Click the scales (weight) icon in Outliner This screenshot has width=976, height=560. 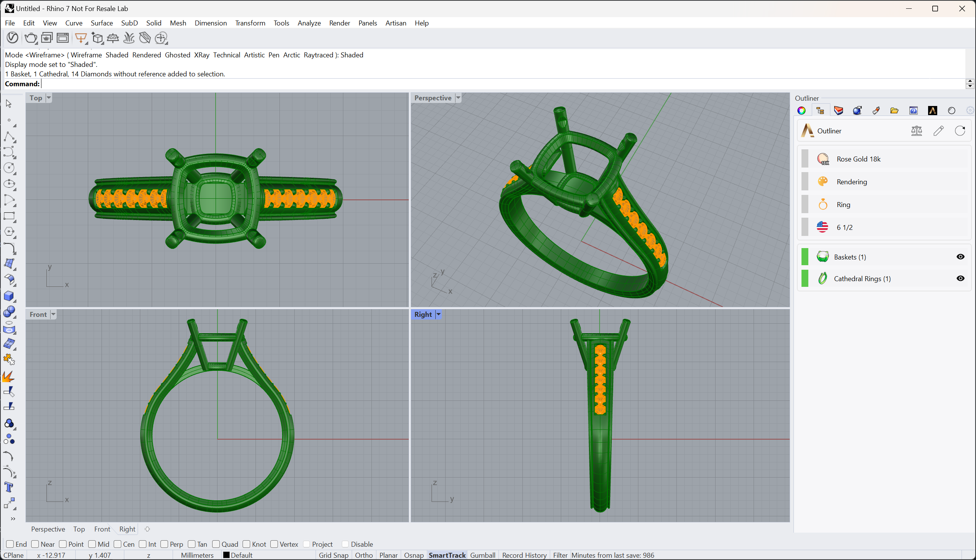(x=916, y=131)
